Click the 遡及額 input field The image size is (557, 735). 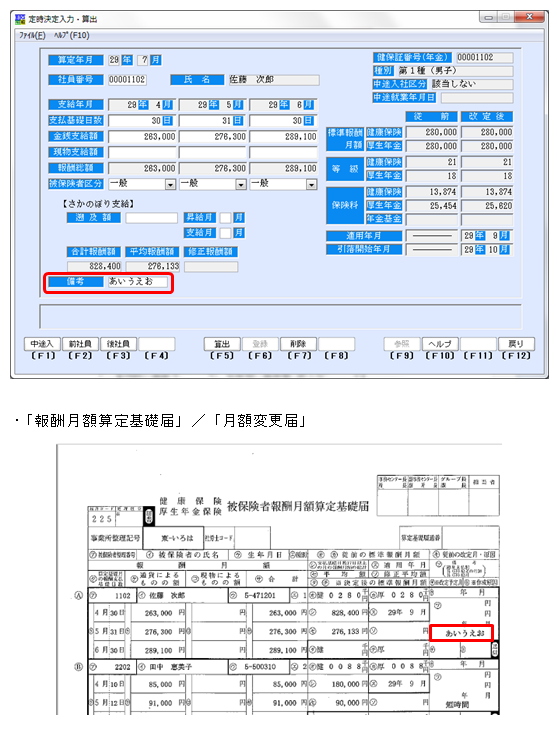point(151,218)
